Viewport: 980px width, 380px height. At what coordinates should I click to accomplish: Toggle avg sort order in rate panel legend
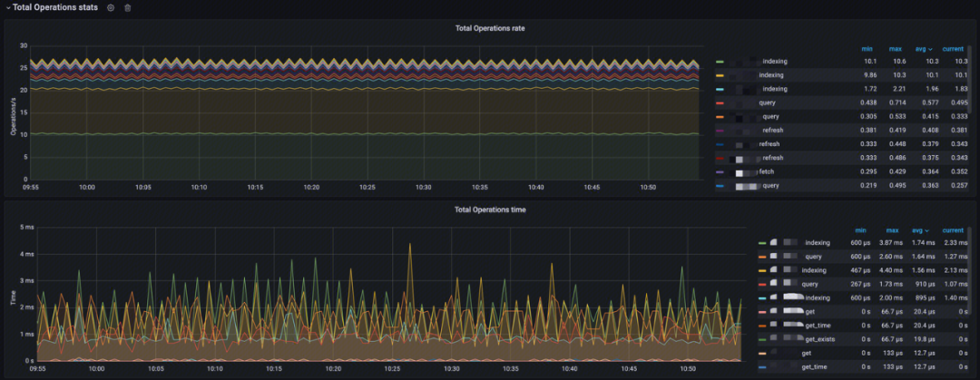point(924,49)
